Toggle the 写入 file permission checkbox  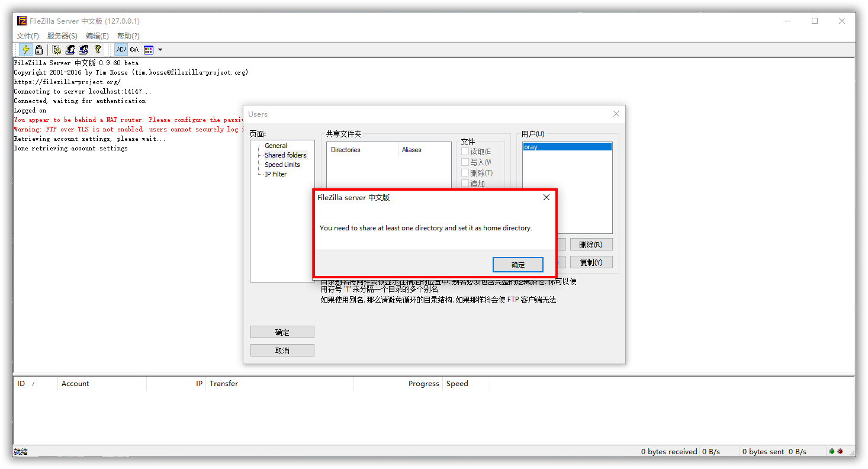465,162
